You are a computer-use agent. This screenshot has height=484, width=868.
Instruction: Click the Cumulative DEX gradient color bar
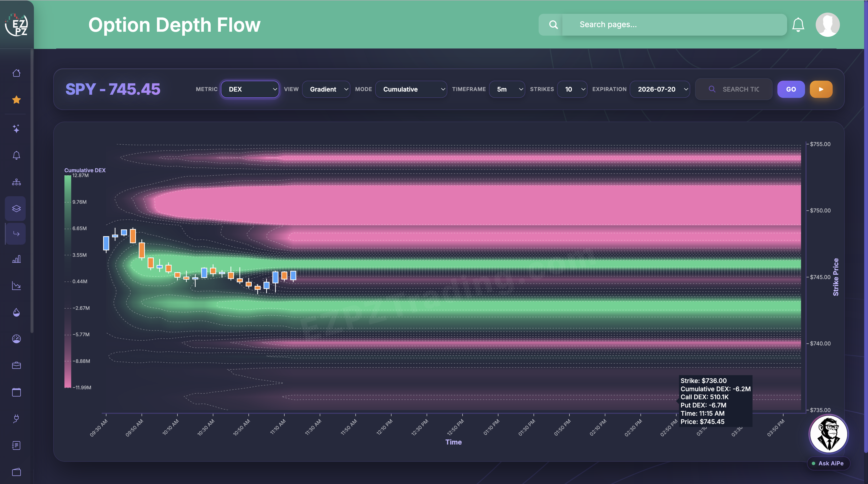pos(68,281)
